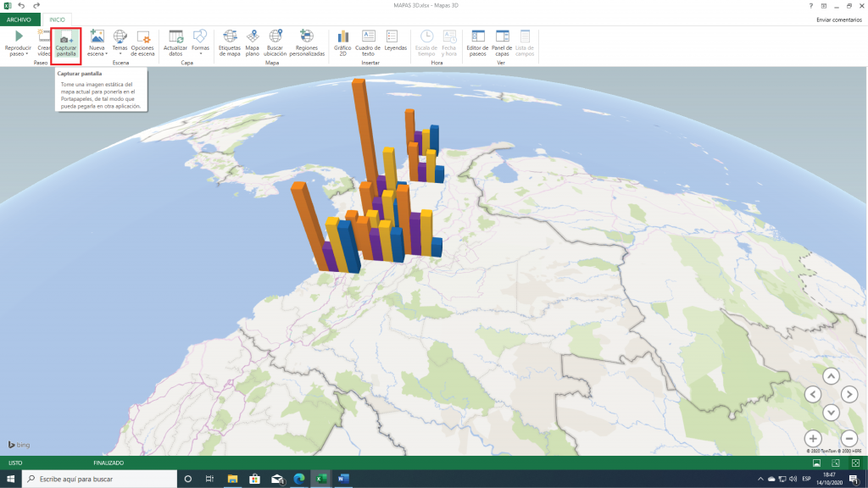The height and width of the screenshot is (488, 868).
Task: Open the Windows Start menu
Action: point(10,480)
